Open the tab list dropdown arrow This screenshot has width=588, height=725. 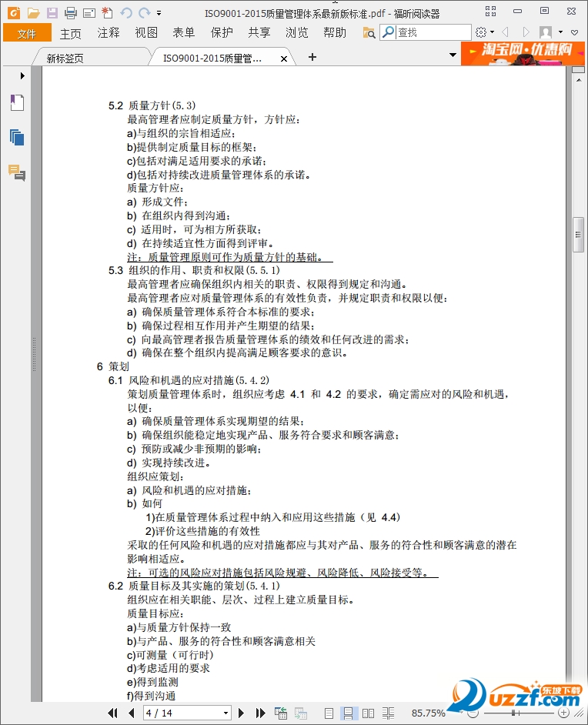pyautogui.click(x=453, y=55)
